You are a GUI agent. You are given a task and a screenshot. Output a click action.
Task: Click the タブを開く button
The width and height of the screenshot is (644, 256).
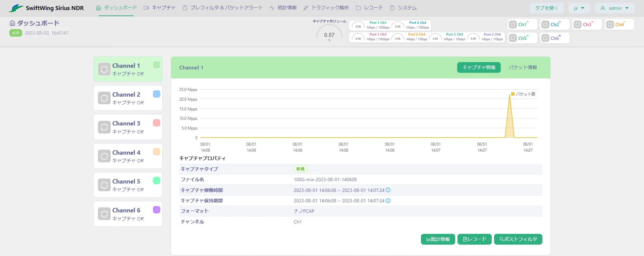pyautogui.click(x=547, y=8)
